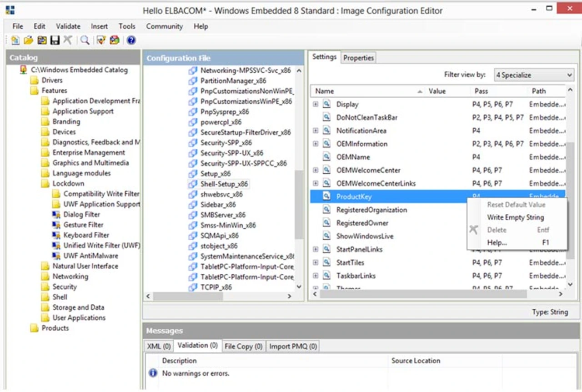Click the Open file folder toolbar icon
The width and height of the screenshot is (582, 392).
pos(28,40)
